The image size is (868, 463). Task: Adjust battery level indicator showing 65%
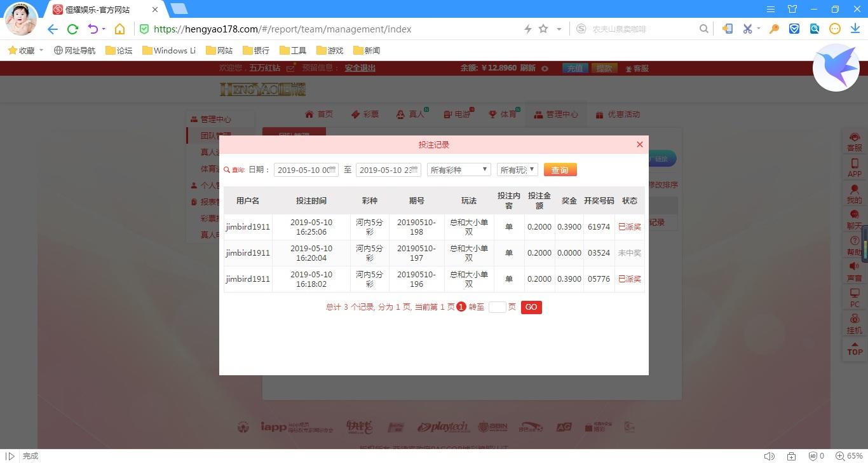pyautogui.click(x=854, y=456)
